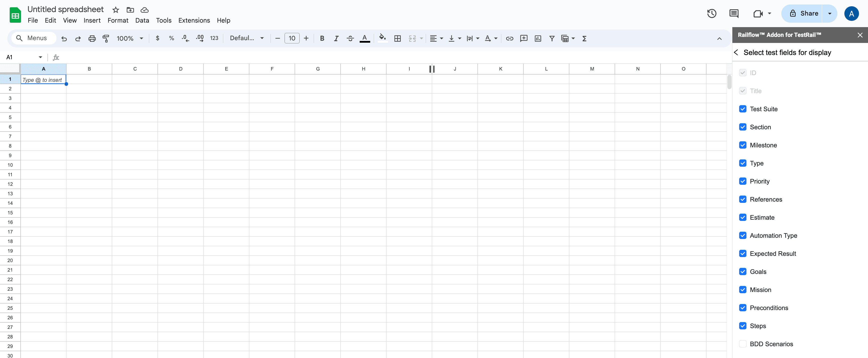
Task: Toggle the Goals field checkbox
Action: 743,271
